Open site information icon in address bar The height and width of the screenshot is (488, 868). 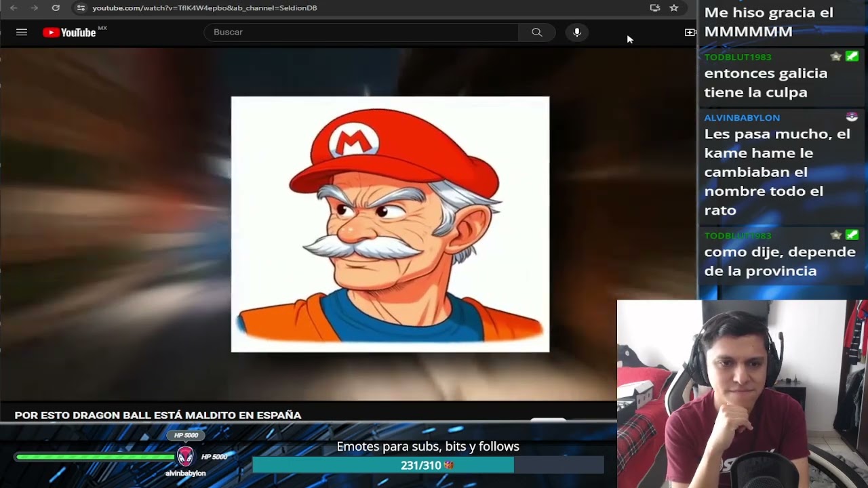81,8
